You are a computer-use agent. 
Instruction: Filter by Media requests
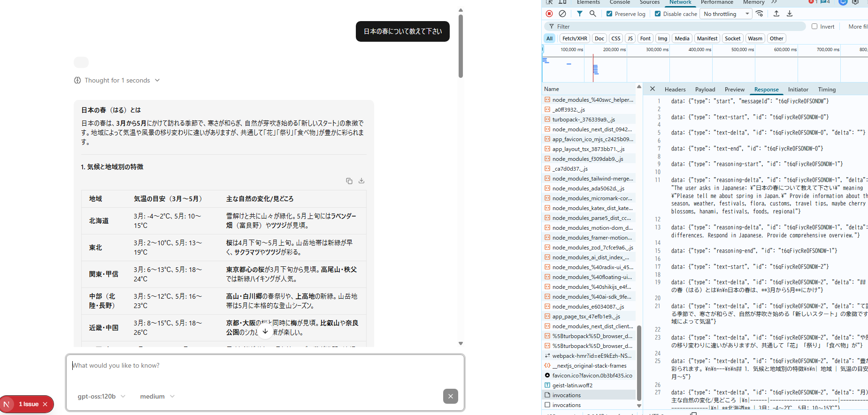pos(682,38)
